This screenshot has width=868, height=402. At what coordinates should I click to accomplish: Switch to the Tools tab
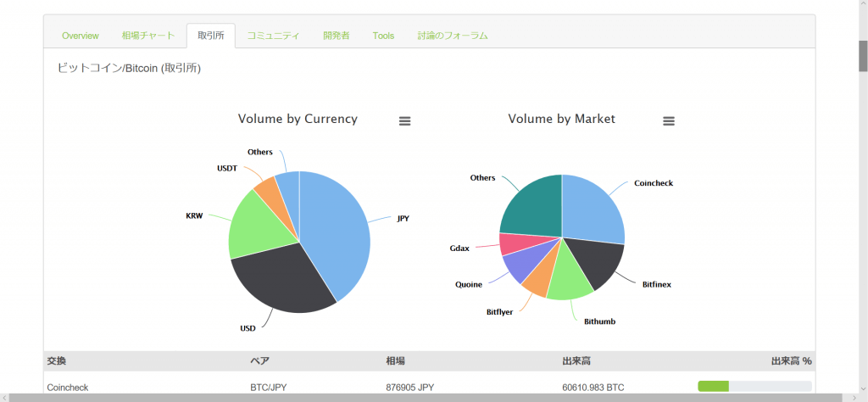(x=384, y=36)
